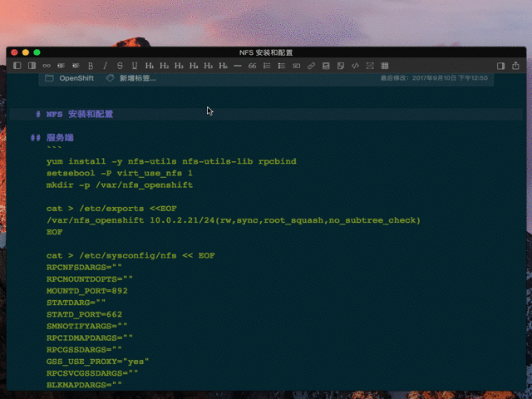Screen dimensions: 532x399
Task: Insert blockquote with the quote icon
Action: pos(252,66)
